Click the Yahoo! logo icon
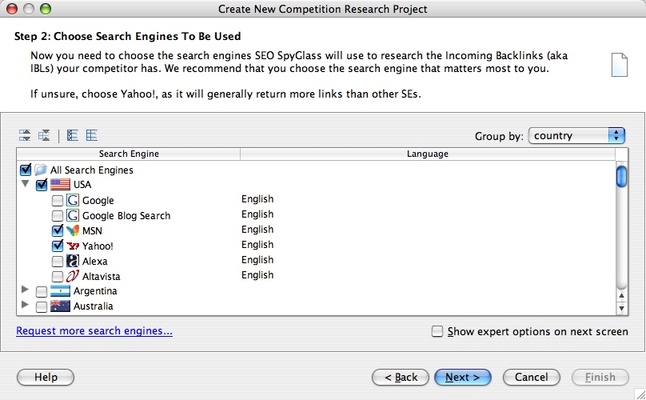 click(73, 246)
